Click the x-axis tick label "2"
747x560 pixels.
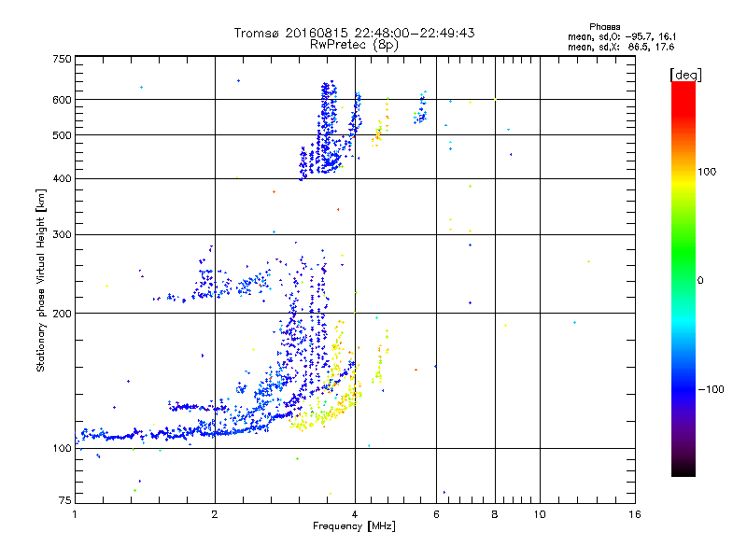[215, 514]
